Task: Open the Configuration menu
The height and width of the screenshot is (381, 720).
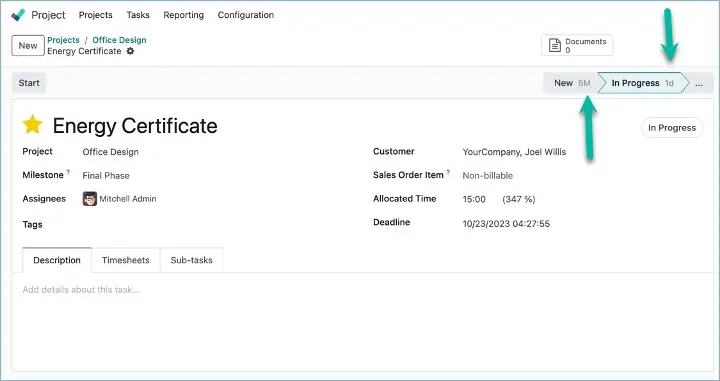Action: pyautogui.click(x=246, y=15)
